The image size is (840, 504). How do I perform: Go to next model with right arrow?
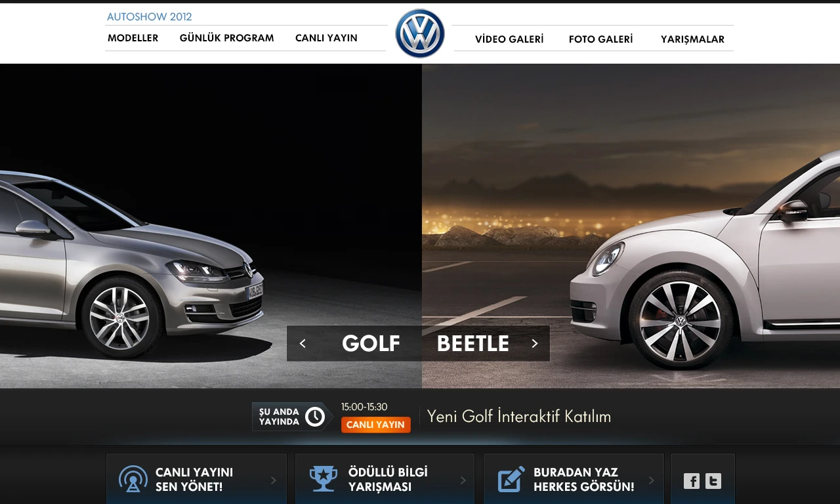coord(535,343)
